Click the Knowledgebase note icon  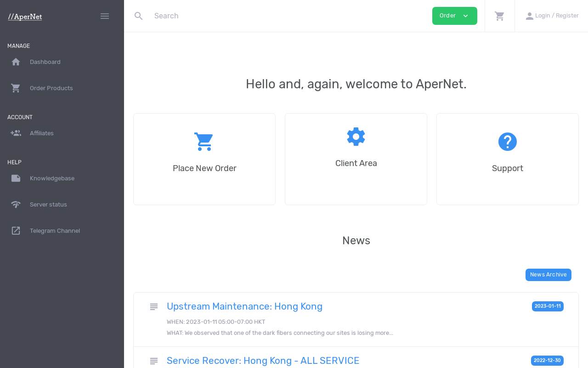click(16, 178)
